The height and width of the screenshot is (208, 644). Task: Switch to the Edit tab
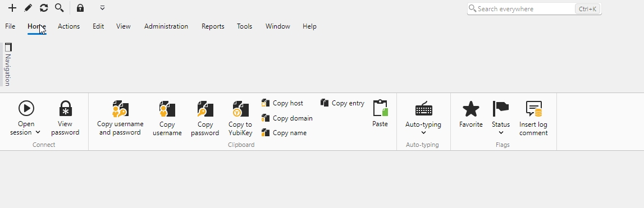point(98,26)
